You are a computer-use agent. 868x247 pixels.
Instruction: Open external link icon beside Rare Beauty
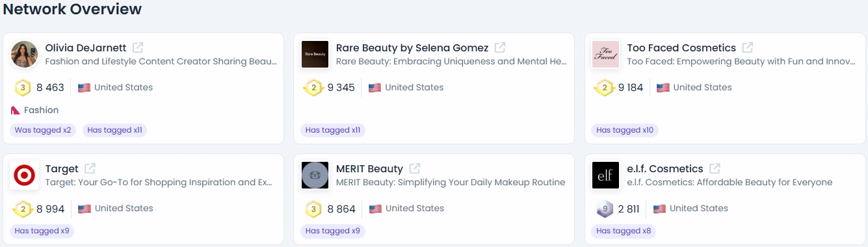point(500,47)
